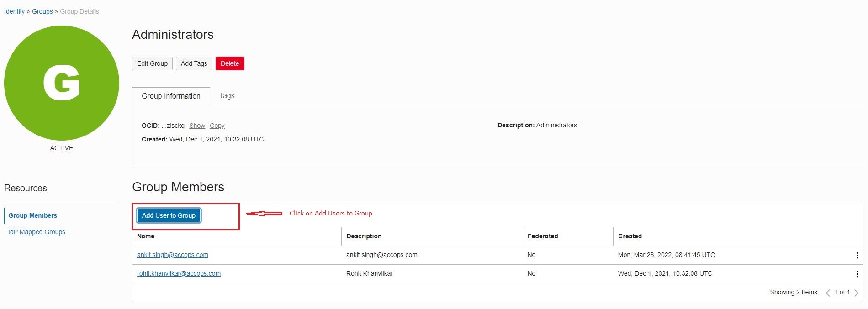Click the green G group avatar
The image size is (868, 309).
[62, 83]
